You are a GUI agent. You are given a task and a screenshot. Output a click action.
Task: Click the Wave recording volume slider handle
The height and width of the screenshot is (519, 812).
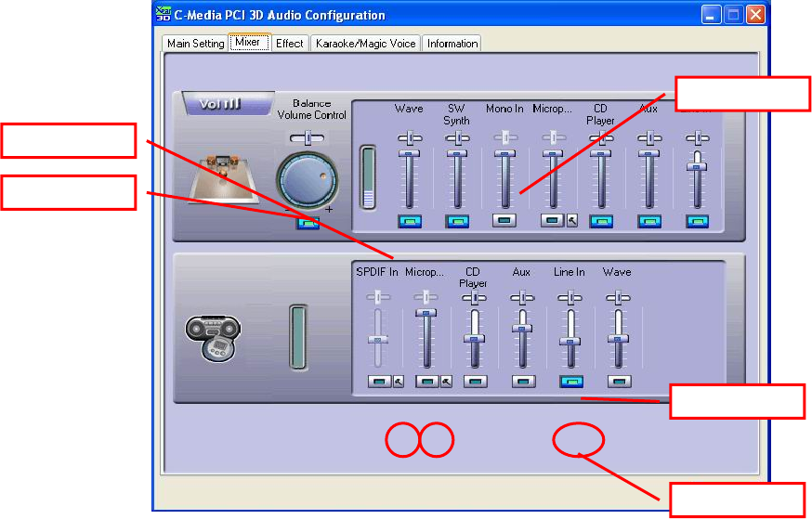pyautogui.click(x=618, y=338)
